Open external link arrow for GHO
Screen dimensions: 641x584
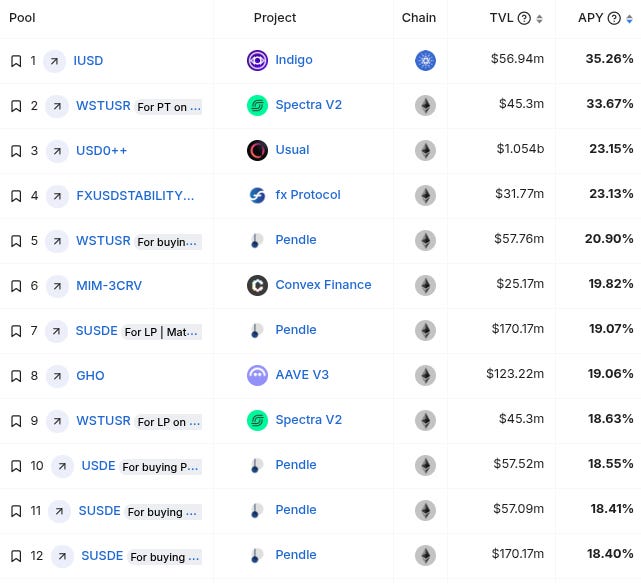tap(57, 376)
